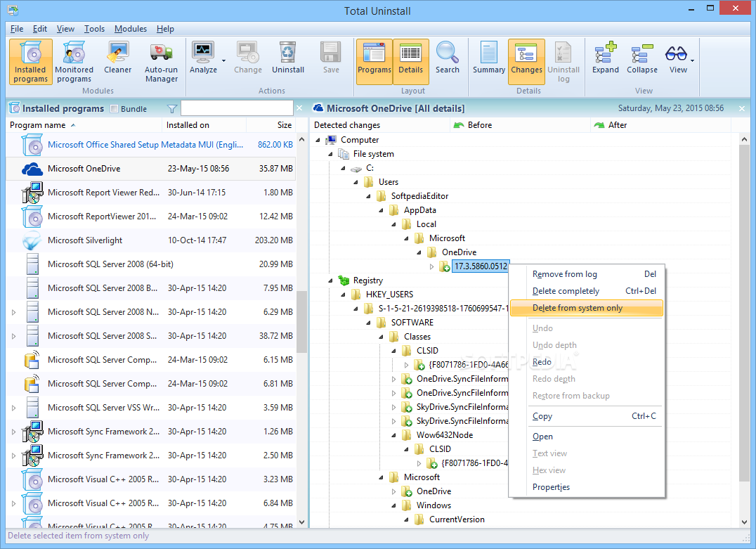Click the filter funnel icon
Image resolution: width=756 pixels, height=549 pixels.
click(171, 109)
